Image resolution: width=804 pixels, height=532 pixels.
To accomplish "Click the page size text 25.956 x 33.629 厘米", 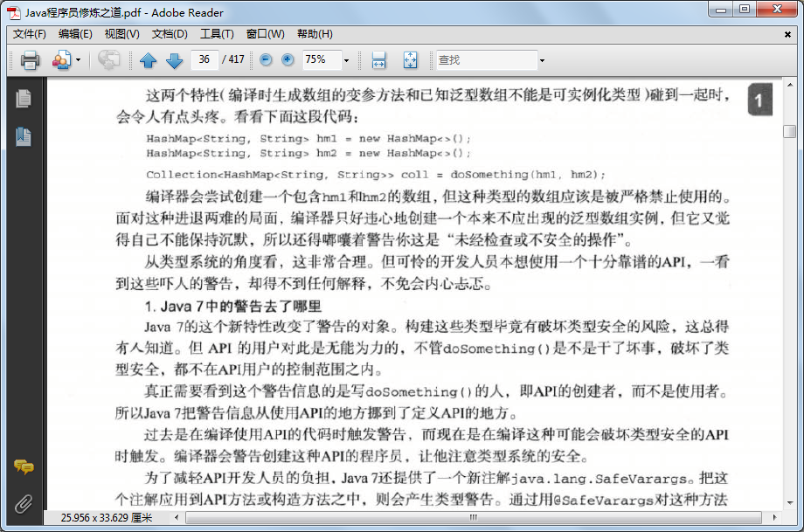I will point(107,518).
